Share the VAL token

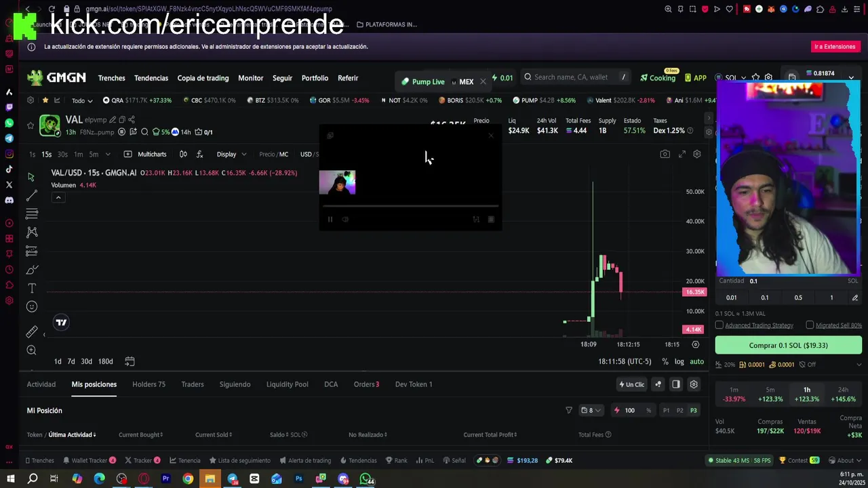pos(132,120)
